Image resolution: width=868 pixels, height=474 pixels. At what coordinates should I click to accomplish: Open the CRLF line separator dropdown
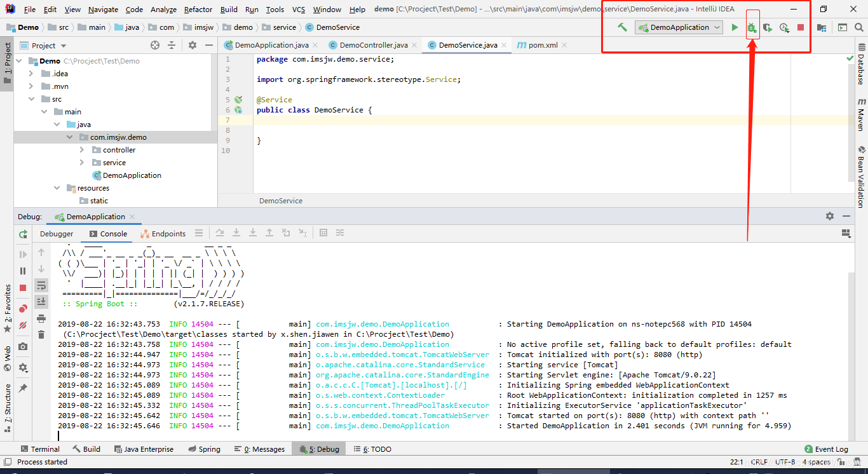[759, 462]
